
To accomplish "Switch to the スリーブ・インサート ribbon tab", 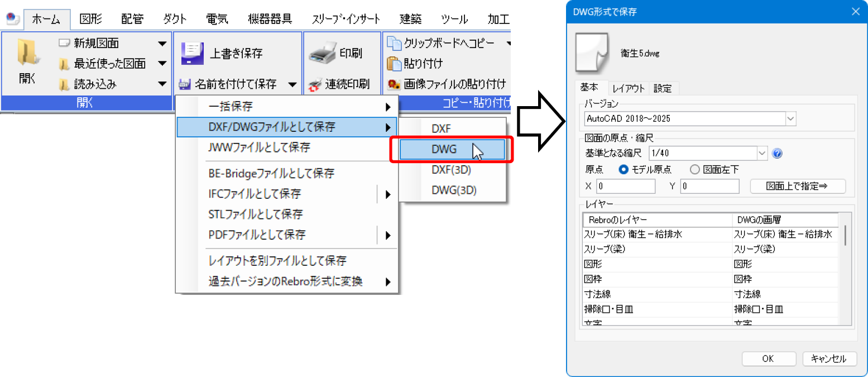I will pos(346,20).
